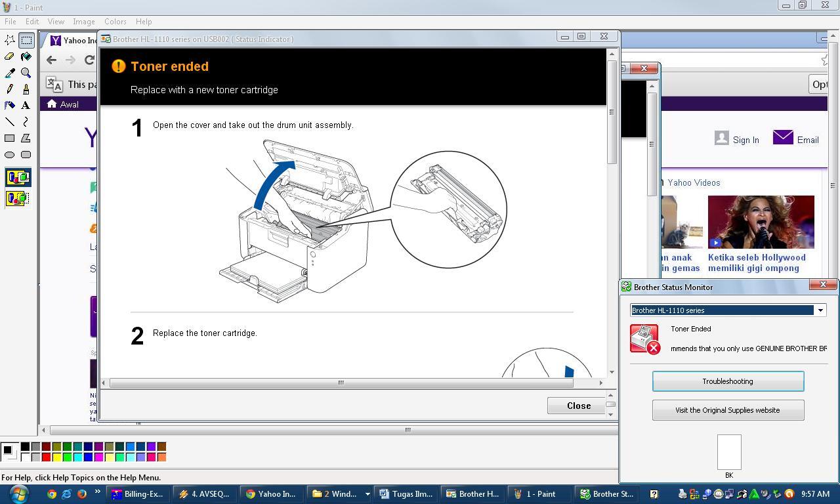Click the orange round icon in system tray
The width and height of the screenshot is (840, 504).
789,494
